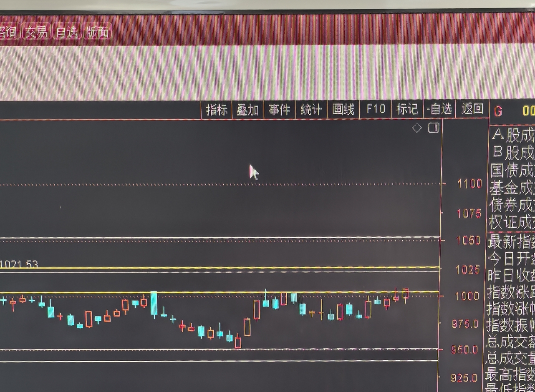Screen dimensions: 535x392
Task: Click -自选 to remove from watchlist
Action: tap(439, 109)
